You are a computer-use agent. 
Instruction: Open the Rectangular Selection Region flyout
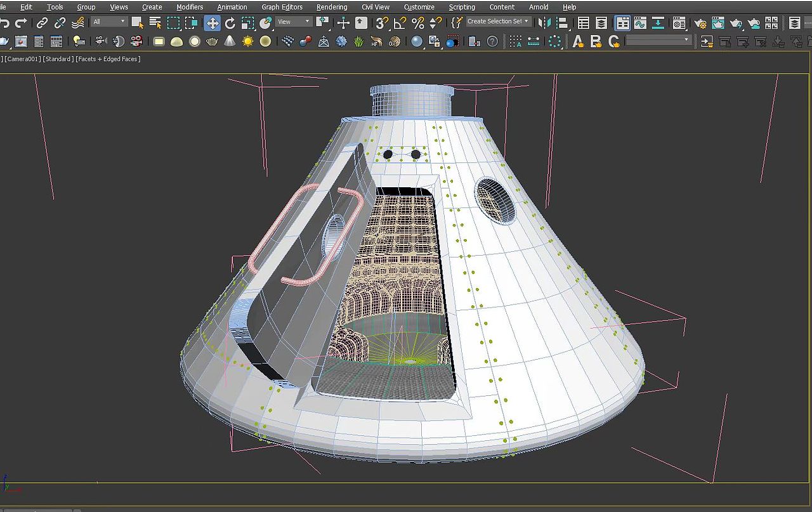[173, 23]
